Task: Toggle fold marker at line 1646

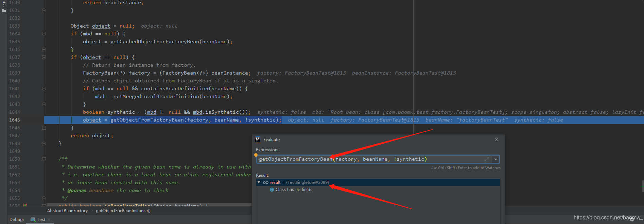Action: 44,128
